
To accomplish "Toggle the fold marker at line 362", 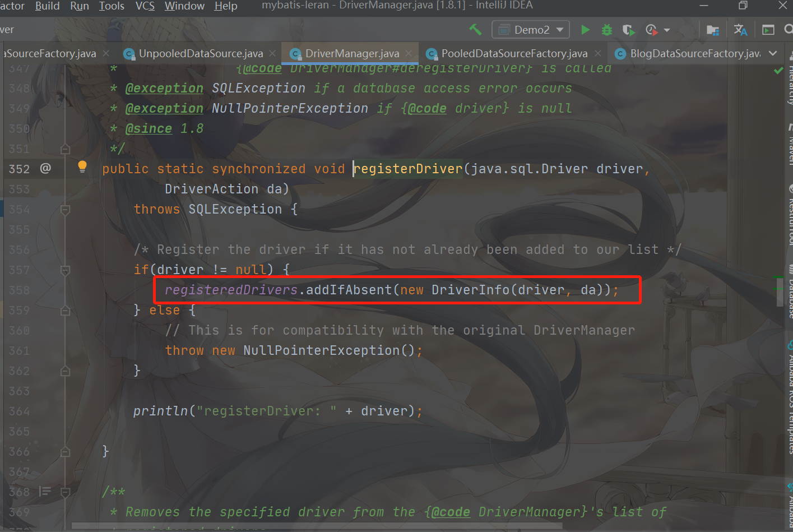I will [x=65, y=371].
